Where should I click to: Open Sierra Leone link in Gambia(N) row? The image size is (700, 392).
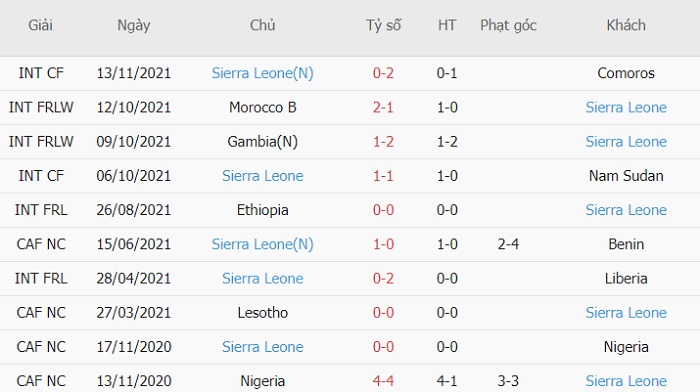pyautogui.click(x=626, y=142)
